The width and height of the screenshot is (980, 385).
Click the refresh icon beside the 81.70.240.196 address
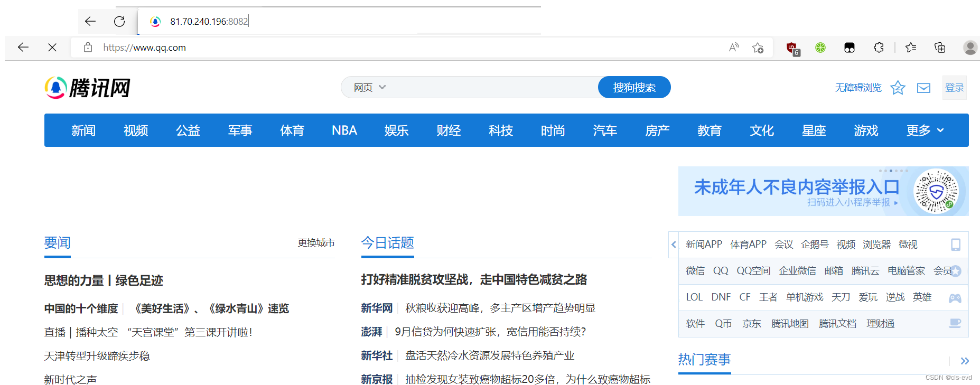point(119,21)
